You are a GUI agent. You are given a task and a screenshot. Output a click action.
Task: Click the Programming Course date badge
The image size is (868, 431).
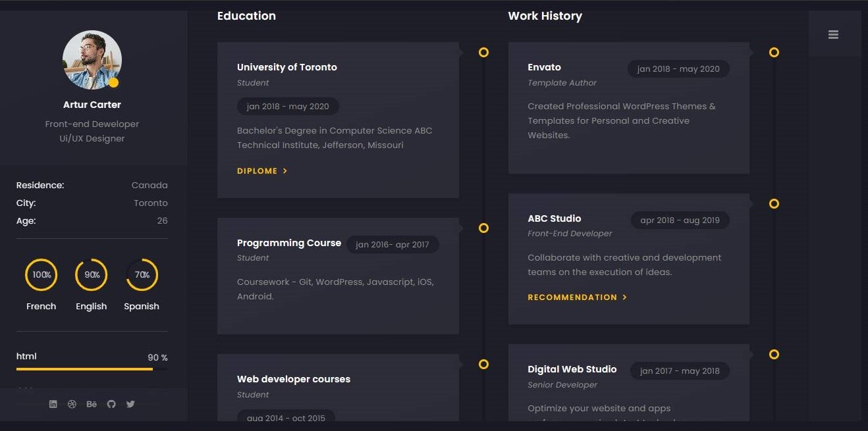click(x=393, y=245)
